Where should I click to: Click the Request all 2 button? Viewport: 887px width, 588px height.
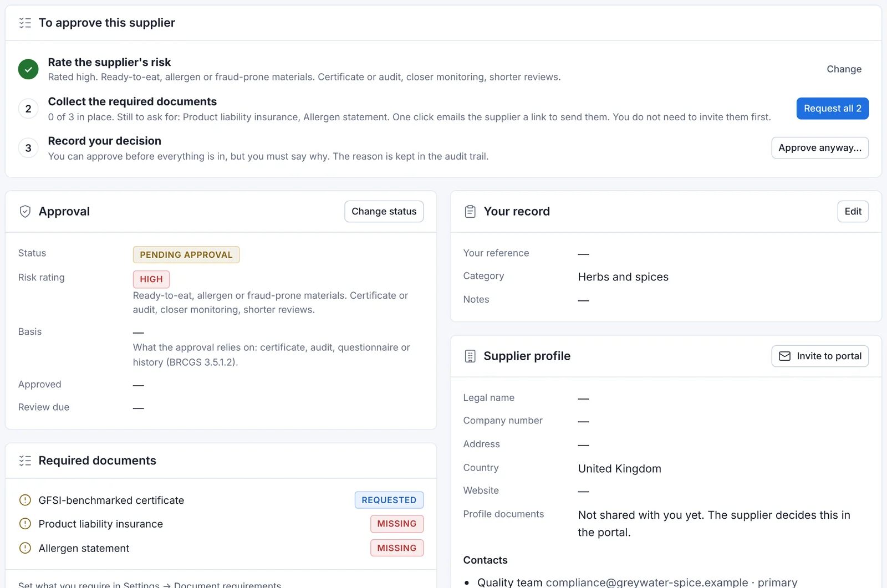click(x=832, y=109)
